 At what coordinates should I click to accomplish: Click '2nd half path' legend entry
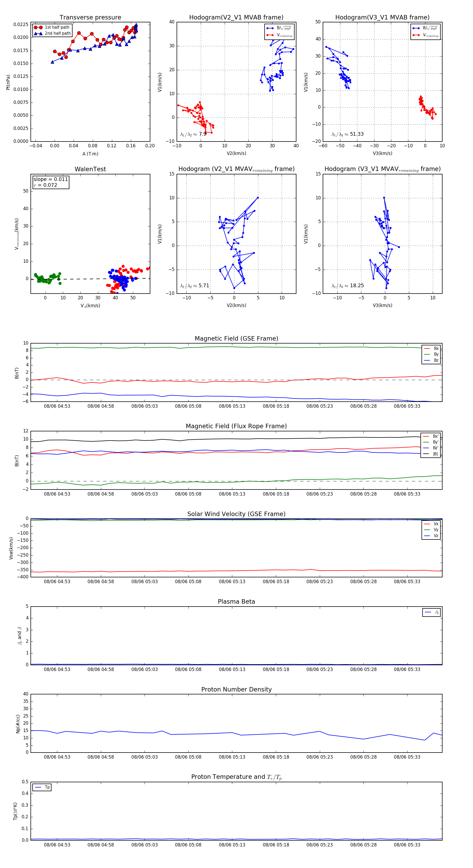tap(53, 33)
